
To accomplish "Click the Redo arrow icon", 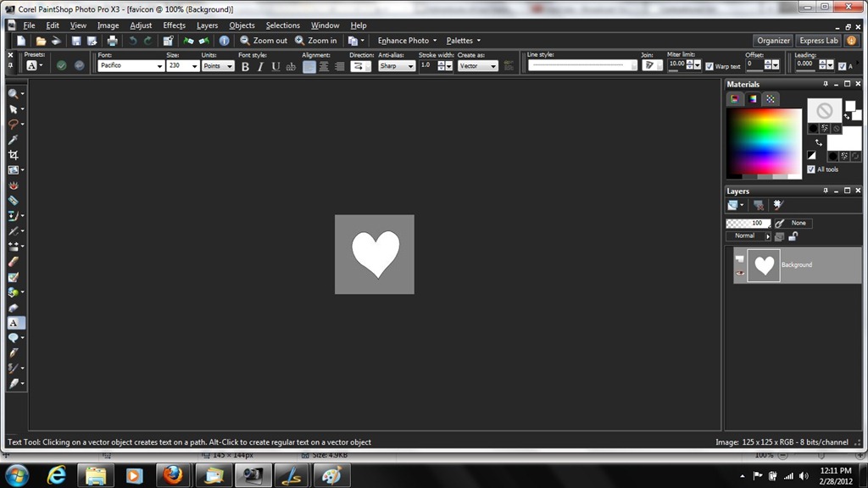I will [147, 41].
